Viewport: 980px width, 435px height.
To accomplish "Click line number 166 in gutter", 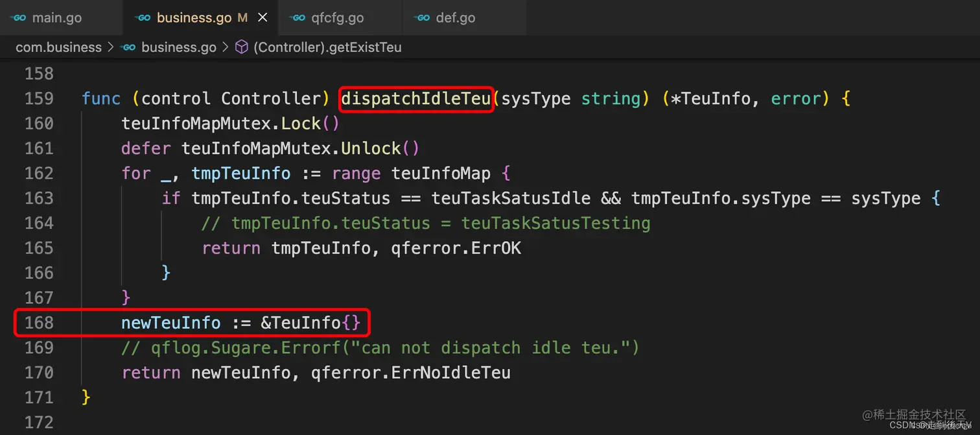I will [x=39, y=273].
